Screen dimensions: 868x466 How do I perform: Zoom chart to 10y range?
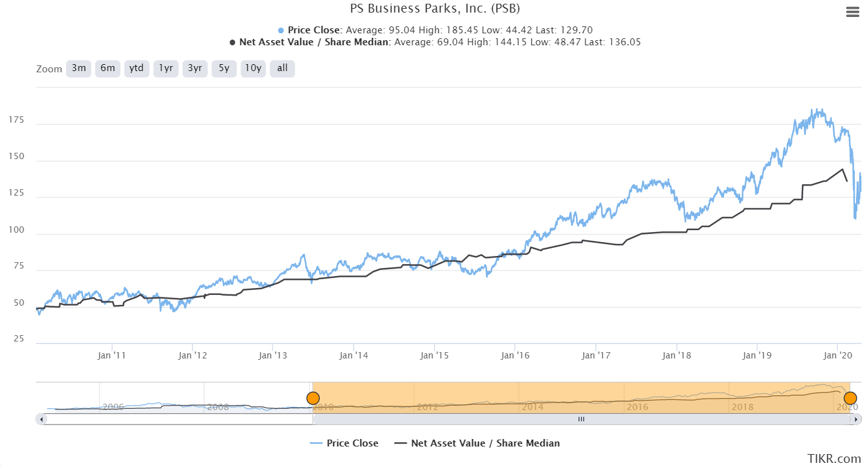pos(253,69)
